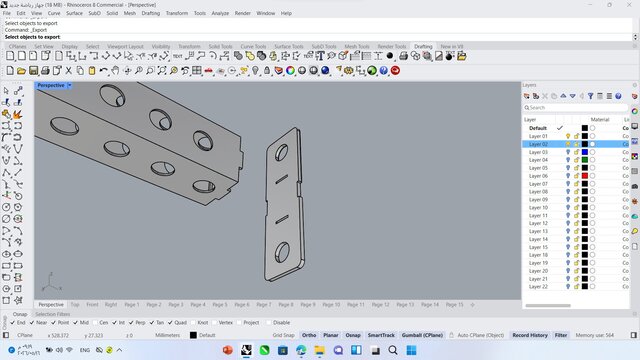Click the 'TEXT' annotation icon in Drafting toolbar
Image resolution: width=640 pixels, height=360 pixels.
click(x=178, y=56)
